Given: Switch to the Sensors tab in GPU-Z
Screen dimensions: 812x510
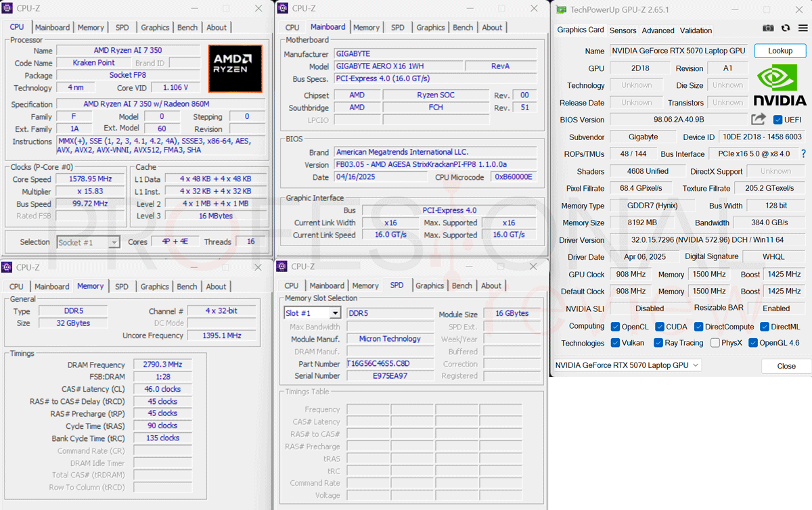Looking at the screenshot, I should click(x=623, y=30).
